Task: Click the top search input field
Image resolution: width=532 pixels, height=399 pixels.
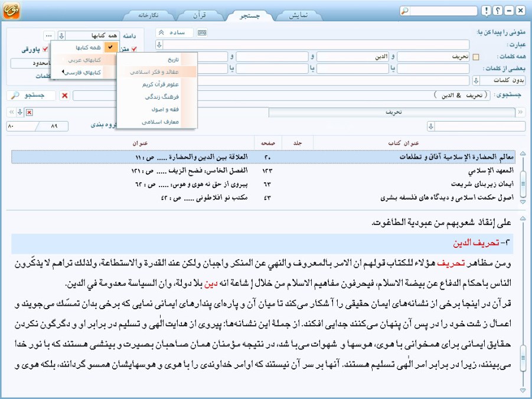Action: 443,11
